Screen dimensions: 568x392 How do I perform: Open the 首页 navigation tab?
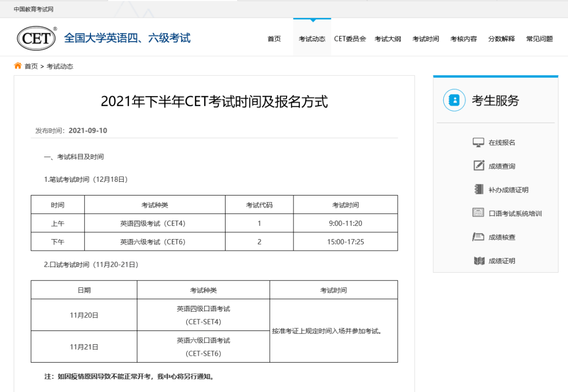(274, 39)
